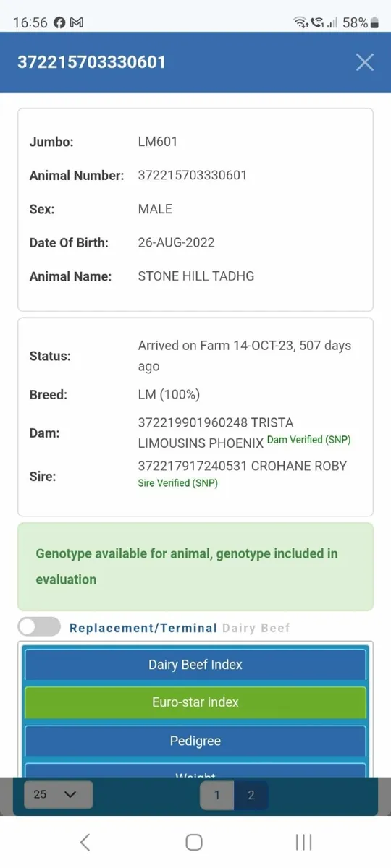Image resolution: width=391 pixels, height=868 pixels.
Task: Close the animal details panel with X
Action: pos(365,62)
